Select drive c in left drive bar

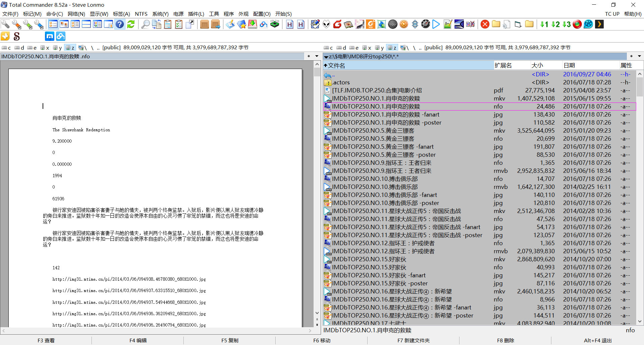(x=6, y=48)
